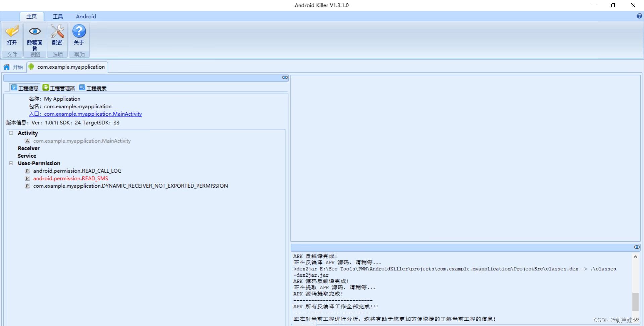644x326 pixels.
Task: Click the Hide Panel (隐藏面板) eye icon
Action: click(35, 32)
